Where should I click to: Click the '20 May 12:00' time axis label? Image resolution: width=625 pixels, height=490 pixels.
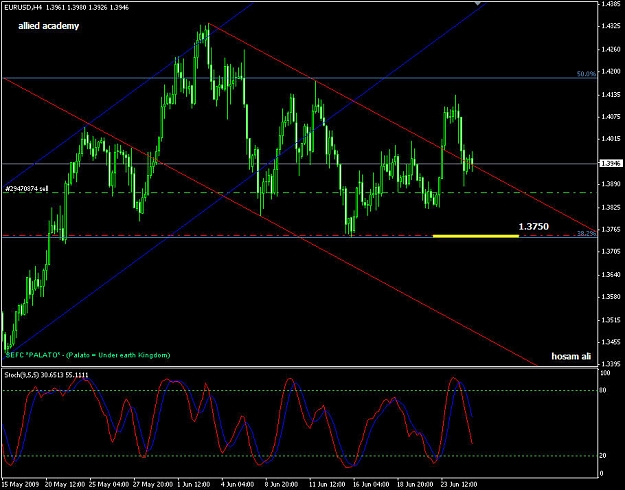[66, 484]
